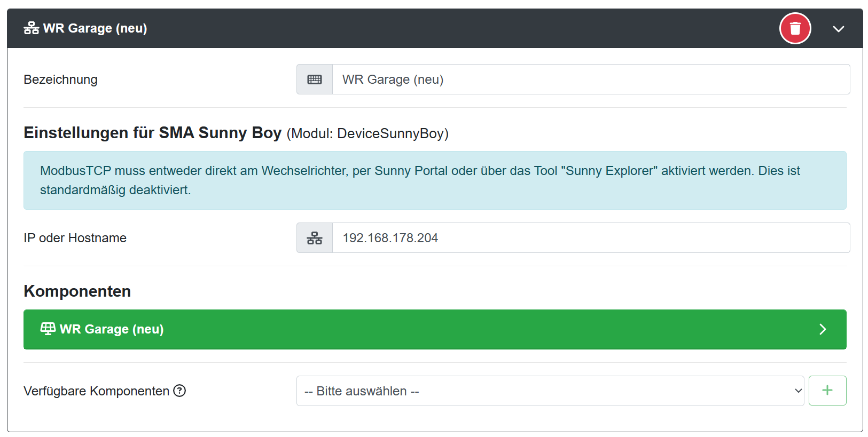Click the dropdown arrow of the component selector
The height and width of the screenshot is (437, 868).
(x=798, y=391)
